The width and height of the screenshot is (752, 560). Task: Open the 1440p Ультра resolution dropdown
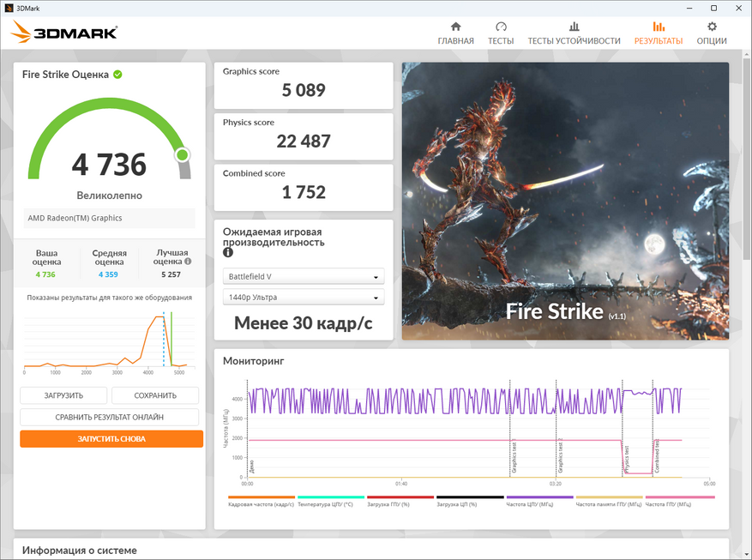304,298
